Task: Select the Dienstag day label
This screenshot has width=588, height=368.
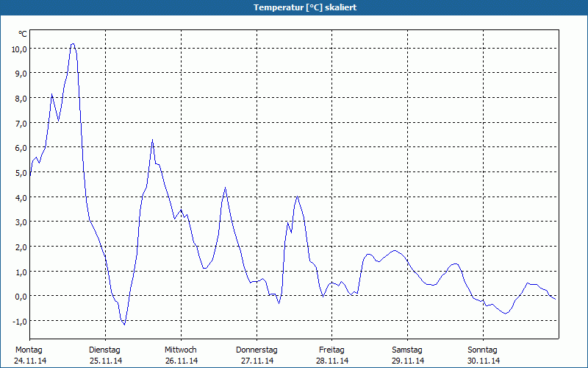Action: click(104, 350)
